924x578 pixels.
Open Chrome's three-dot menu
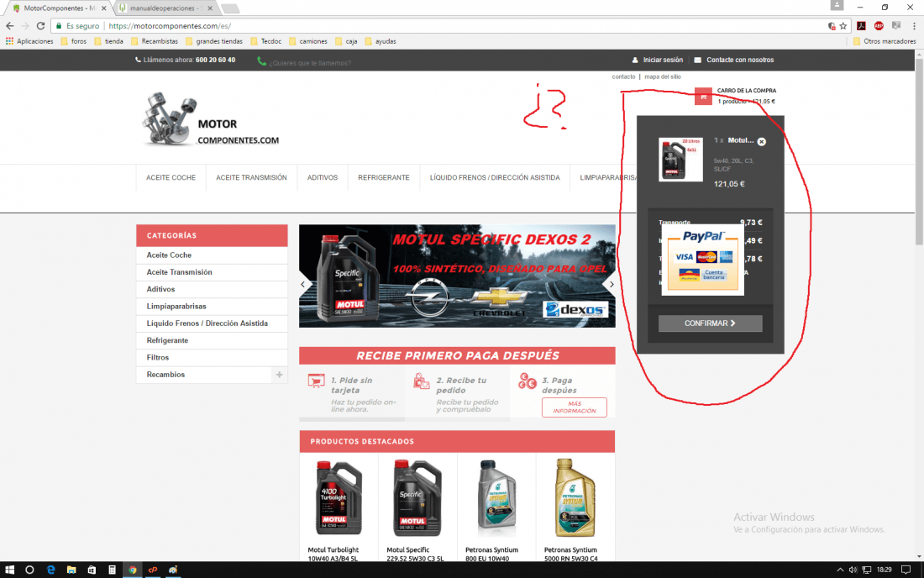914,26
